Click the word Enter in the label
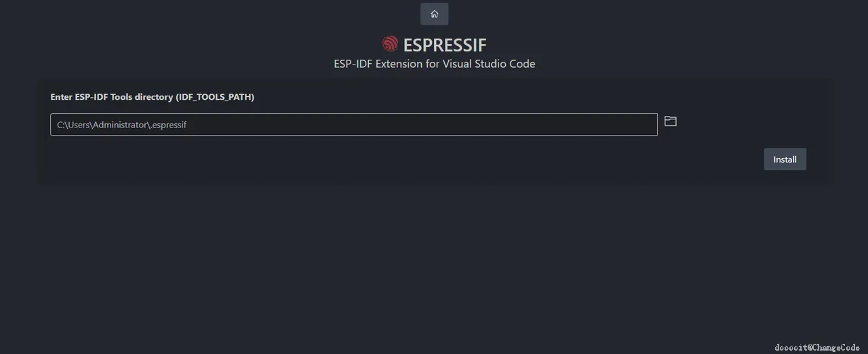This screenshot has width=868, height=354. tap(62, 97)
